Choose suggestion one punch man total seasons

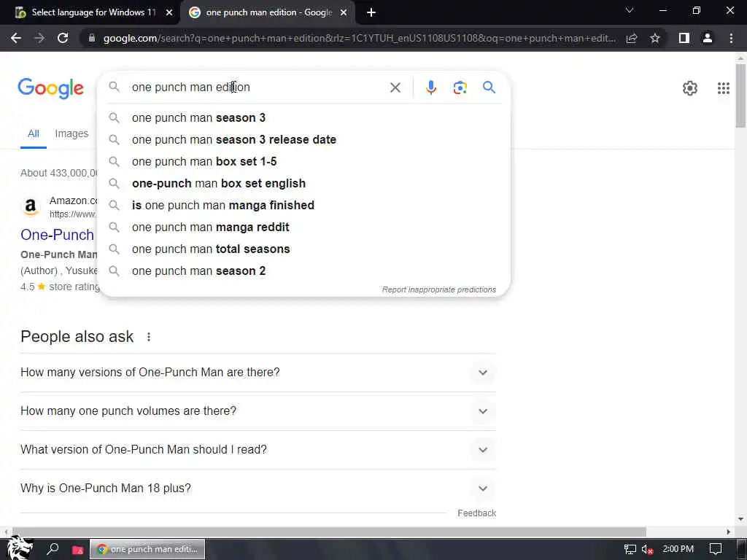303,249
